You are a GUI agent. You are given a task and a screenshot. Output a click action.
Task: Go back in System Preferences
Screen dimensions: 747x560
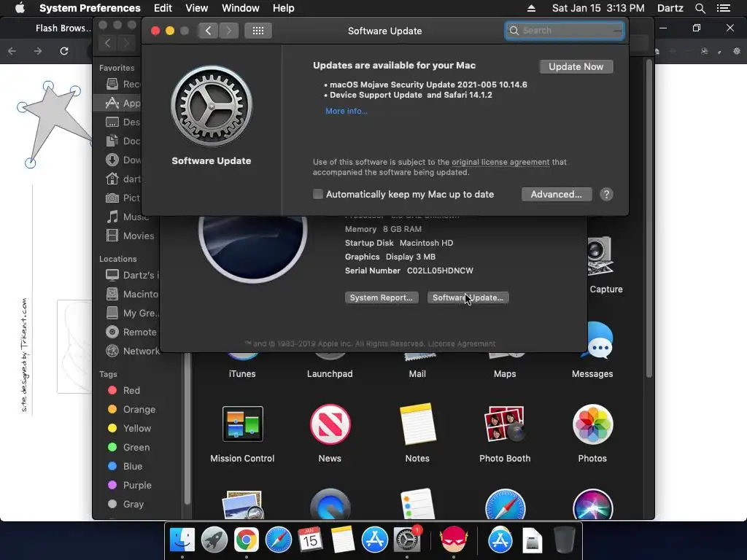(208, 31)
